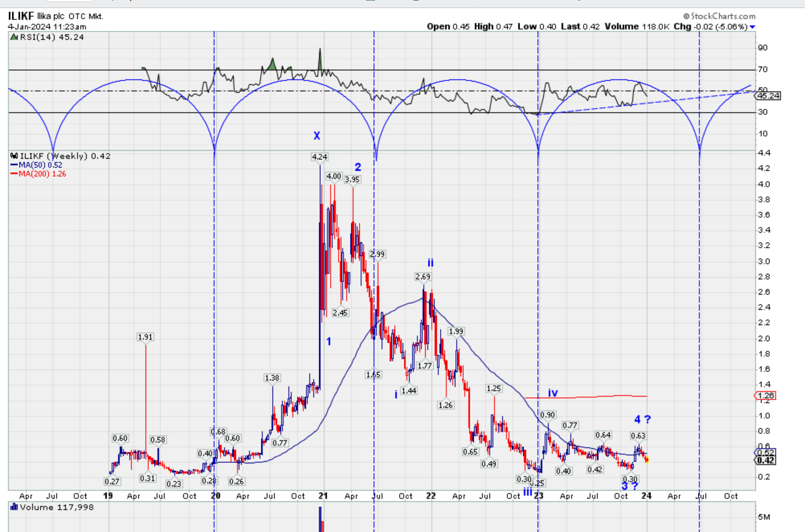Click the 0.68 price label
The width and height of the screenshot is (805, 532).
[218, 432]
